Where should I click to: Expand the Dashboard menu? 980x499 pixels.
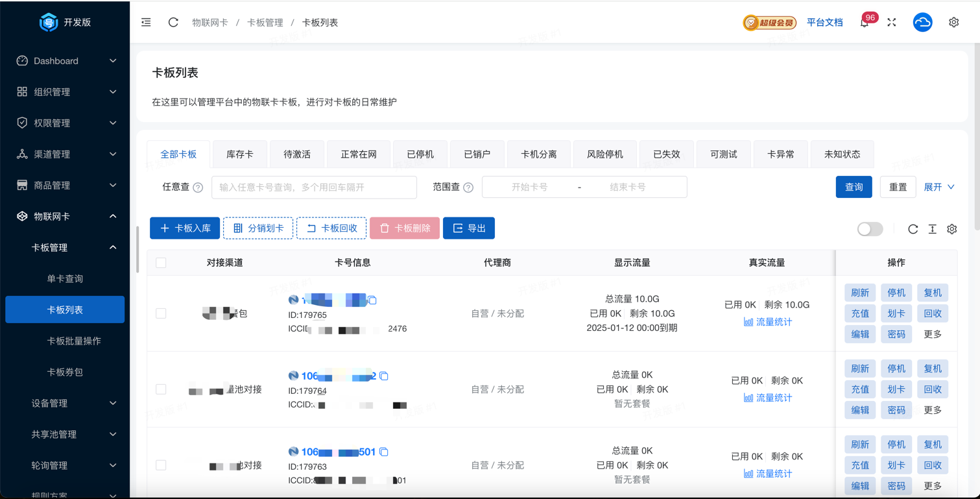coord(65,61)
